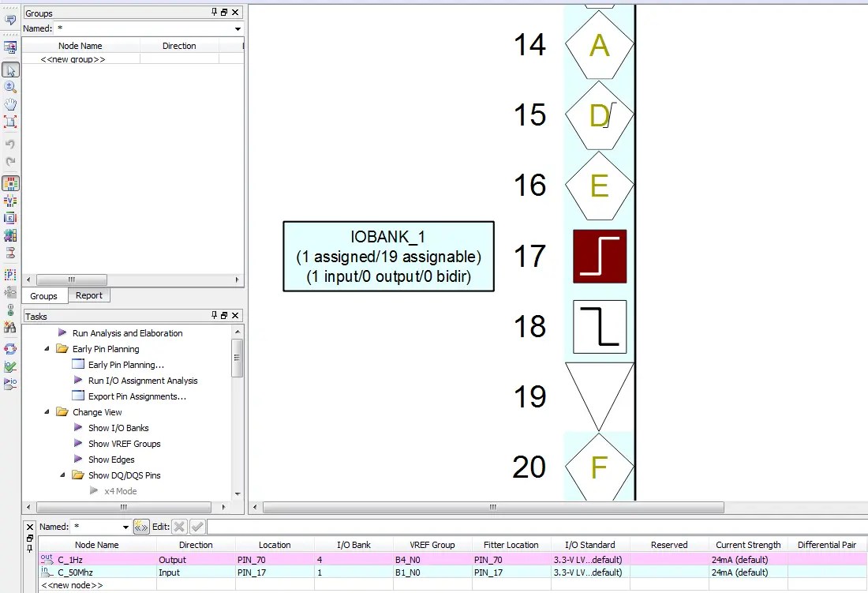
Task: Click the Undo arrow in the toolbar
Action: tap(10, 144)
